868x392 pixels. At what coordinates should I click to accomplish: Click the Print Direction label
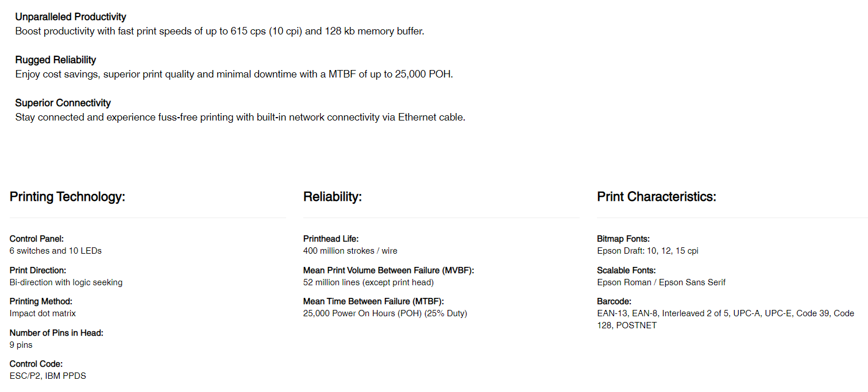38,270
